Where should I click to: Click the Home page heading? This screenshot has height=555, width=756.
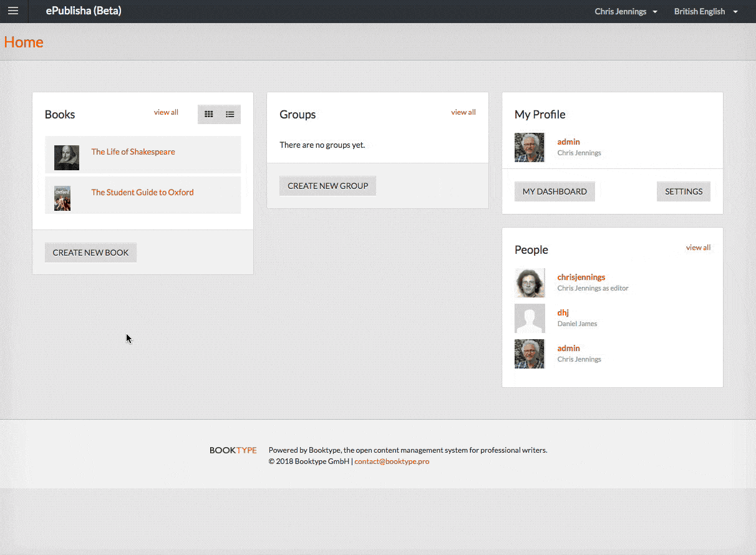(24, 42)
